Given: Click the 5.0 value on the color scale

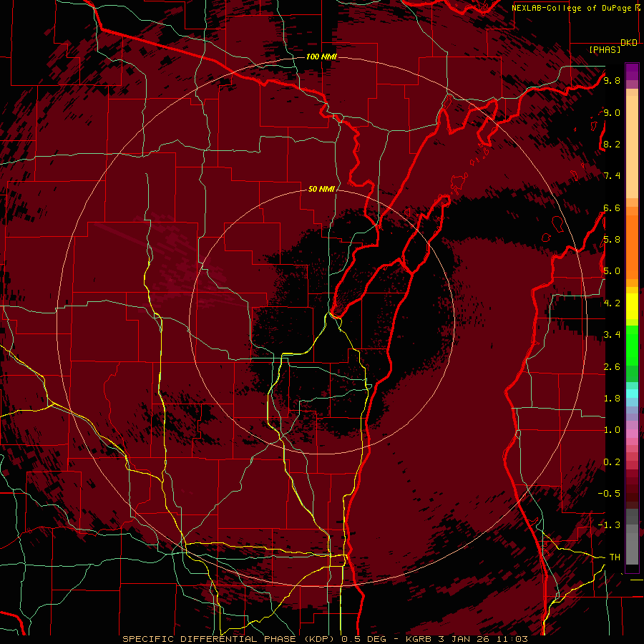Looking at the screenshot, I should coord(612,271).
